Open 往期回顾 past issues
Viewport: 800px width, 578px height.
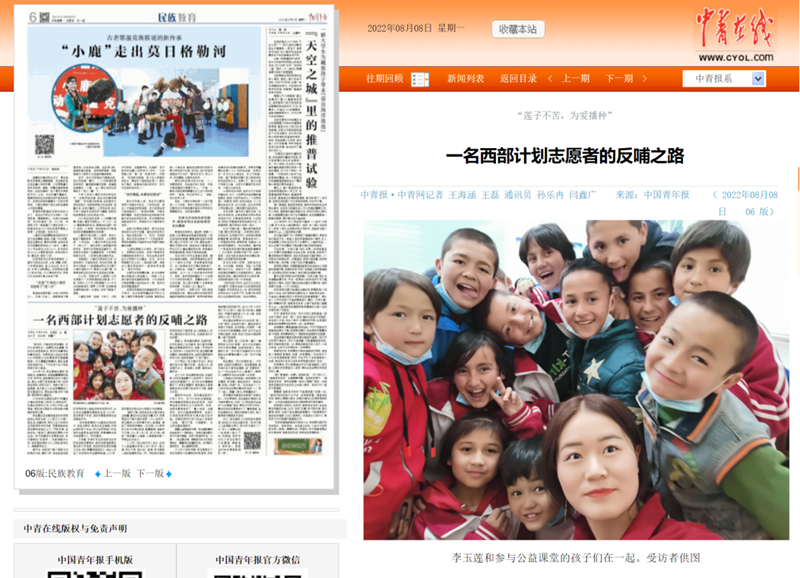click(x=384, y=79)
